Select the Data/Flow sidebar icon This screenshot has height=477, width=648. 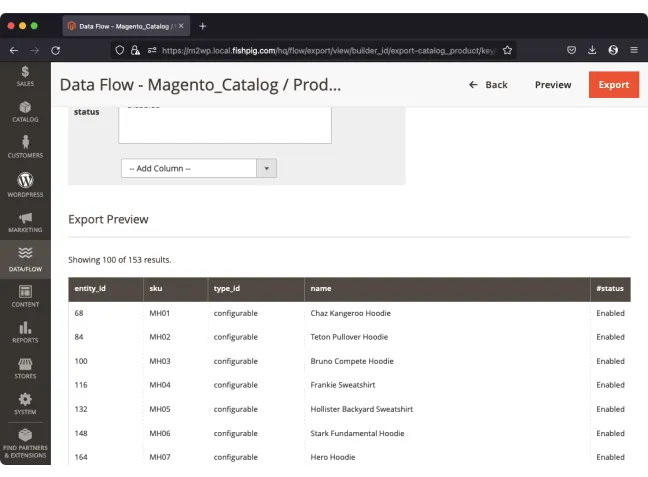coord(25,259)
